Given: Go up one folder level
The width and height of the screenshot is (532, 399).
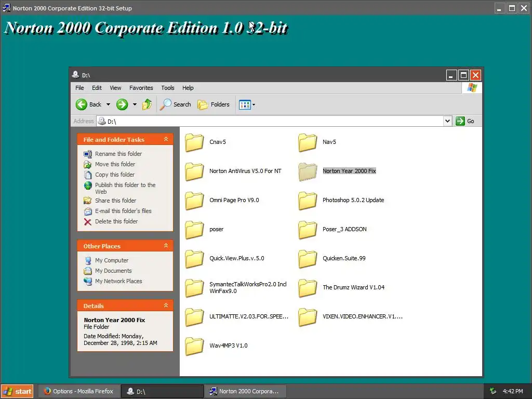Looking at the screenshot, I should click(x=147, y=104).
